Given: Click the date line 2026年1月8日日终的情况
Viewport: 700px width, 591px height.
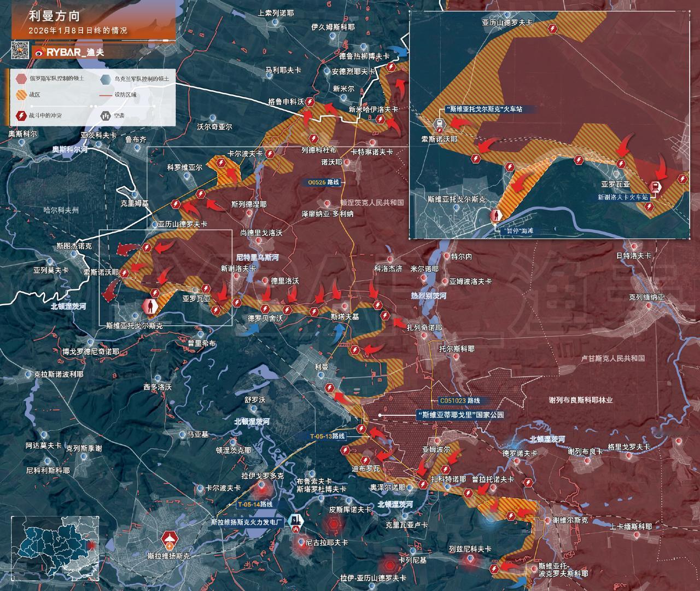Looking at the screenshot, I should coord(78,31).
